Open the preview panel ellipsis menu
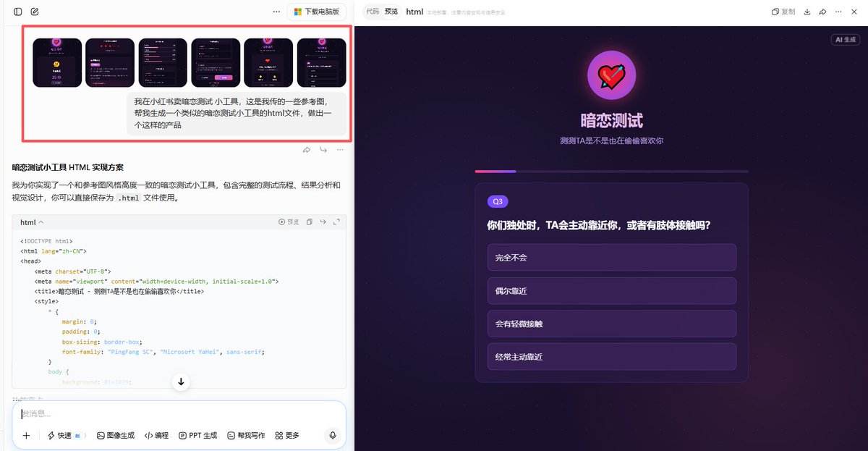The image size is (868, 451). pos(839,12)
